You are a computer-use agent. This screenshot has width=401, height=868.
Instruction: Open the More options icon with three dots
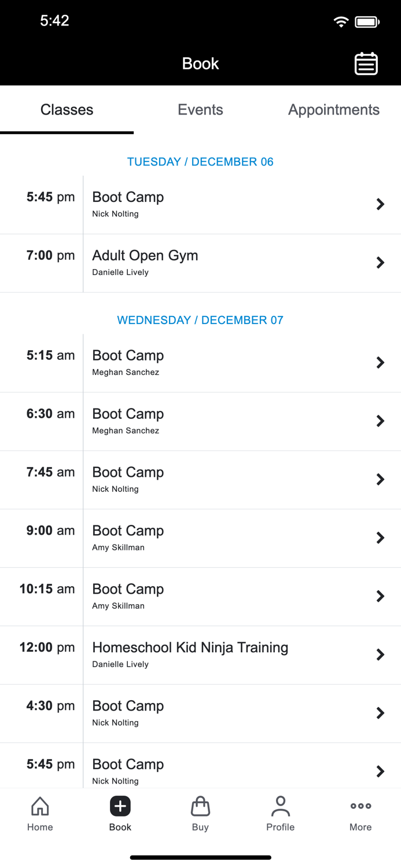(x=360, y=813)
